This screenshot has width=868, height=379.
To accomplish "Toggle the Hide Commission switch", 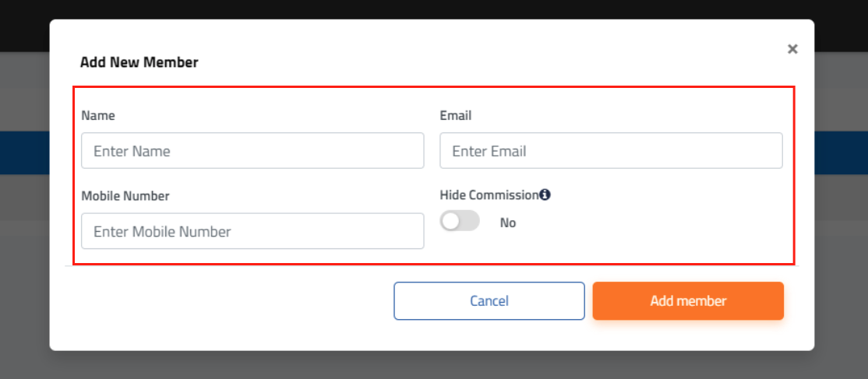I will pyautogui.click(x=460, y=222).
